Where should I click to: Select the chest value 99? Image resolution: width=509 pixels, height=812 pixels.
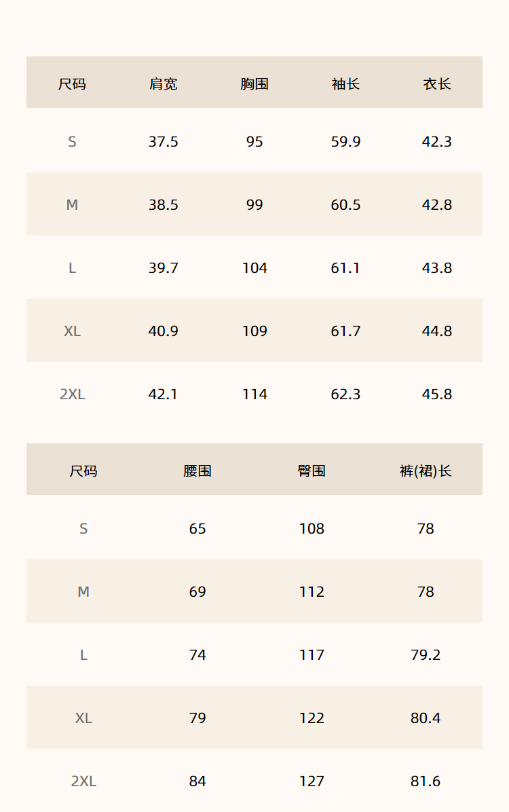254,205
